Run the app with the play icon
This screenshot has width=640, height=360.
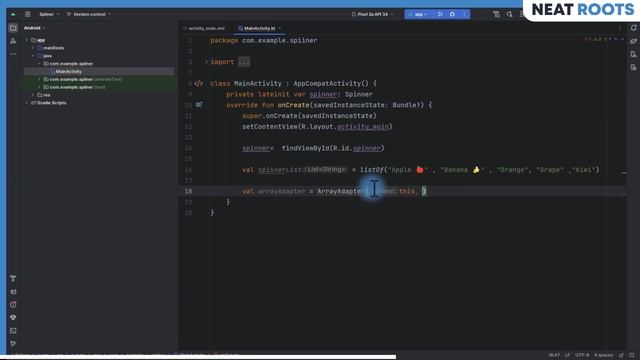(x=440, y=14)
